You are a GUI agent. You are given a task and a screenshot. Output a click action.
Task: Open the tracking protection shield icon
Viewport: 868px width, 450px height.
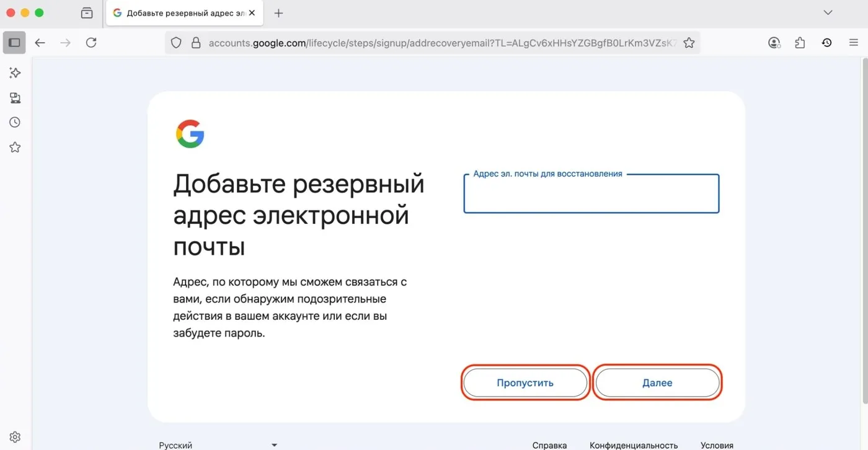[x=176, y=43]
